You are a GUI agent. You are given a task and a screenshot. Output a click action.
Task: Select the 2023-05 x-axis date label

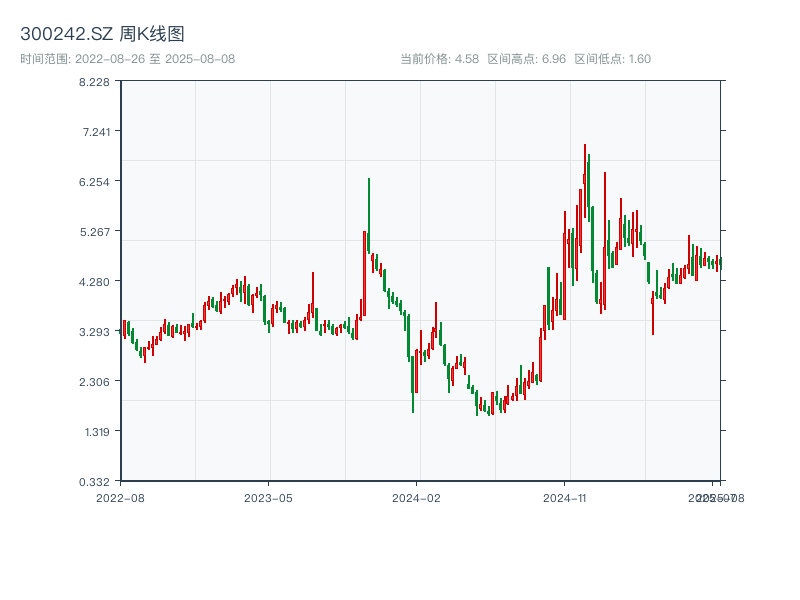point(268,497)
